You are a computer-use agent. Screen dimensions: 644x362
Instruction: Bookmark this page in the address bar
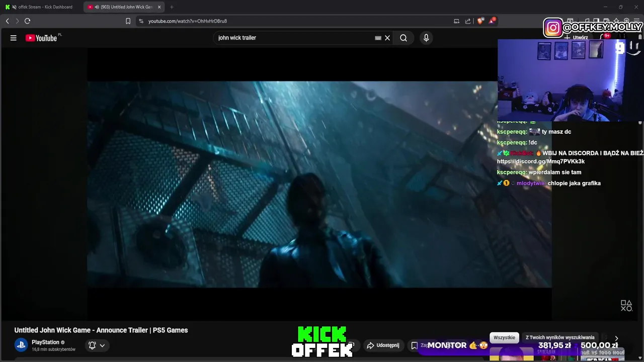[x=128, y=21]
